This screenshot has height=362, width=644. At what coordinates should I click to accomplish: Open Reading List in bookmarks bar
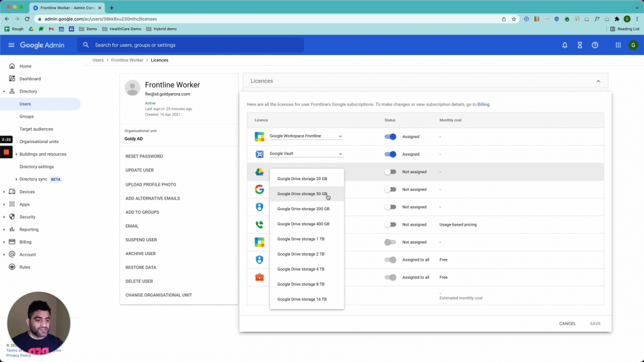(x=625, y=29)
